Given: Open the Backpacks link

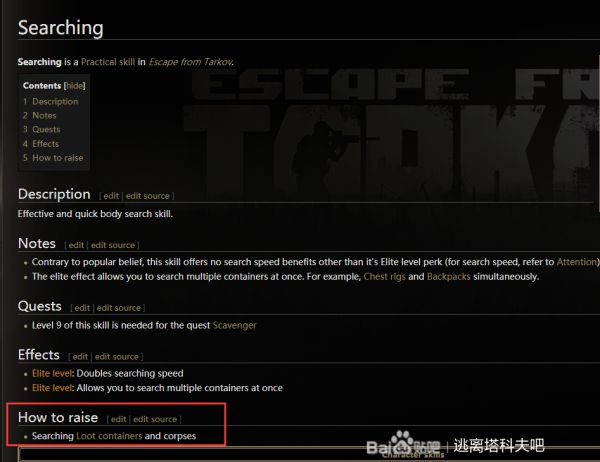Looking at the screenshot, I should click(x=448, y=277).
